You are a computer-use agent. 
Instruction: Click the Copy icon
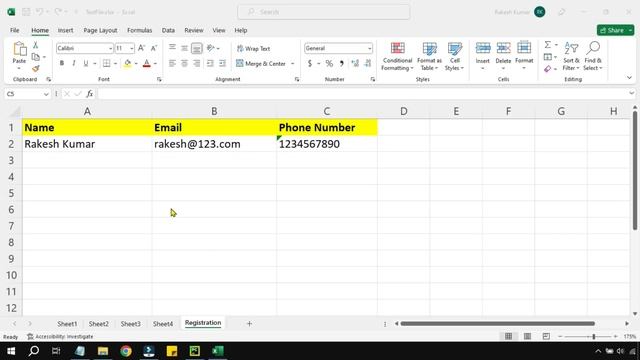coord(36,57)
